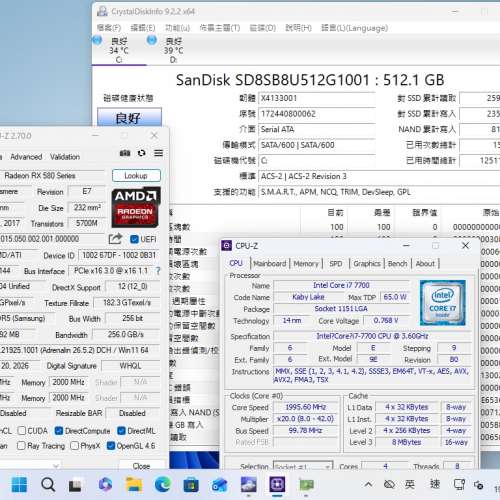Open Microsoft Edge from the taskbar
The image size is (500, 500).
click(163, 485)
